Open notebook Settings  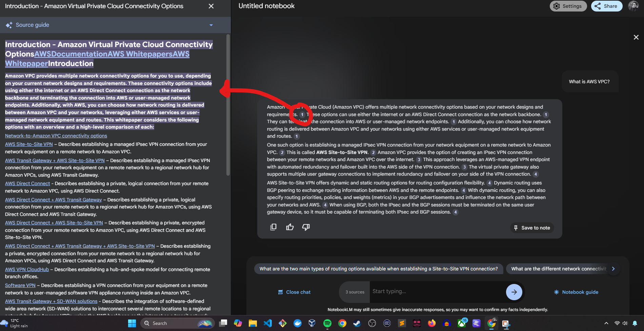568,6
